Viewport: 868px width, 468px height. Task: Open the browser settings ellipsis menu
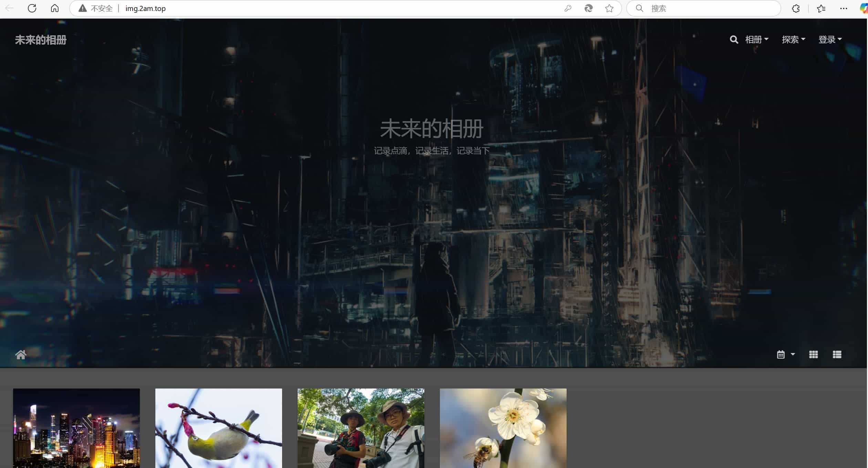click(844, 8)
